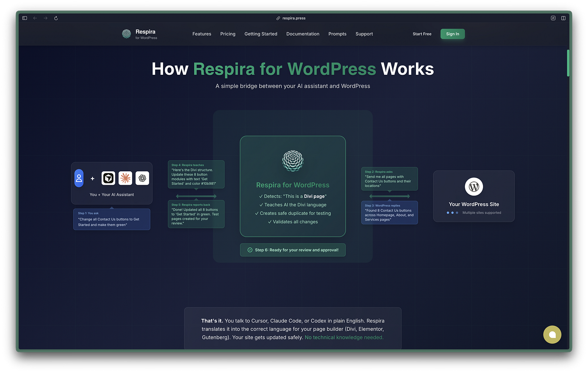
Task: Open the chat widget bubble
Action: coord(552,335)
